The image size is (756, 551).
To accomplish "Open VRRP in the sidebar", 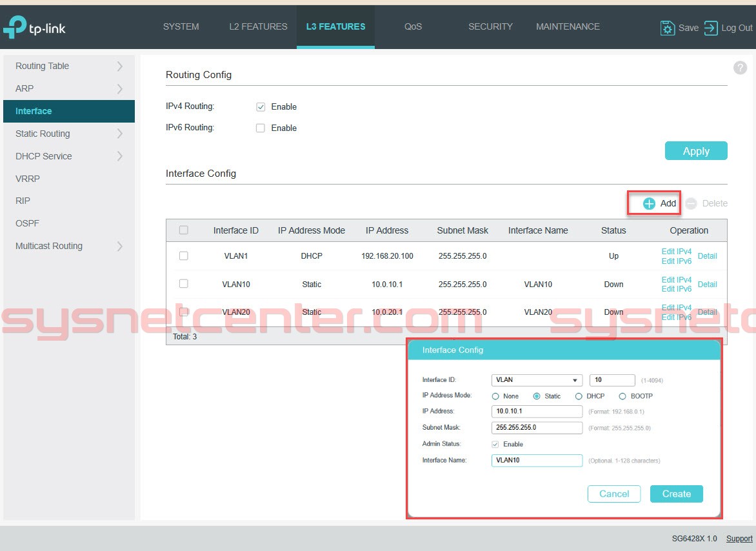I will [28, 178].
